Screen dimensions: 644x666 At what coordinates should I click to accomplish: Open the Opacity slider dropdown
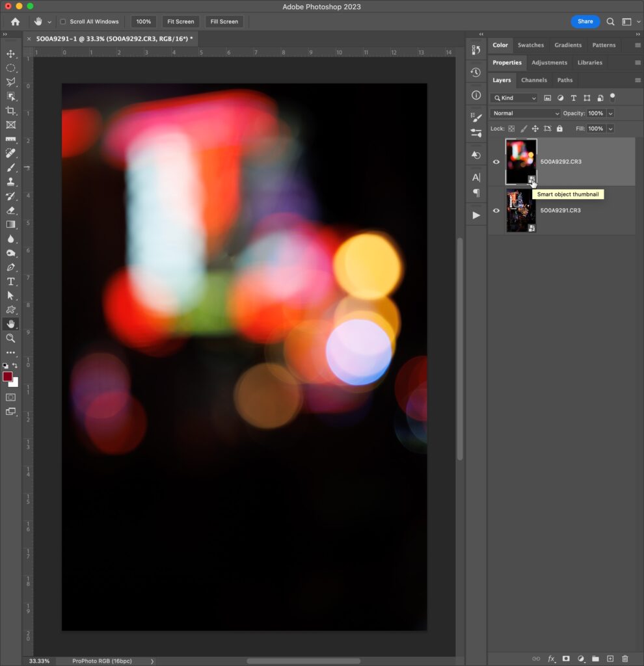coord(610,113)
